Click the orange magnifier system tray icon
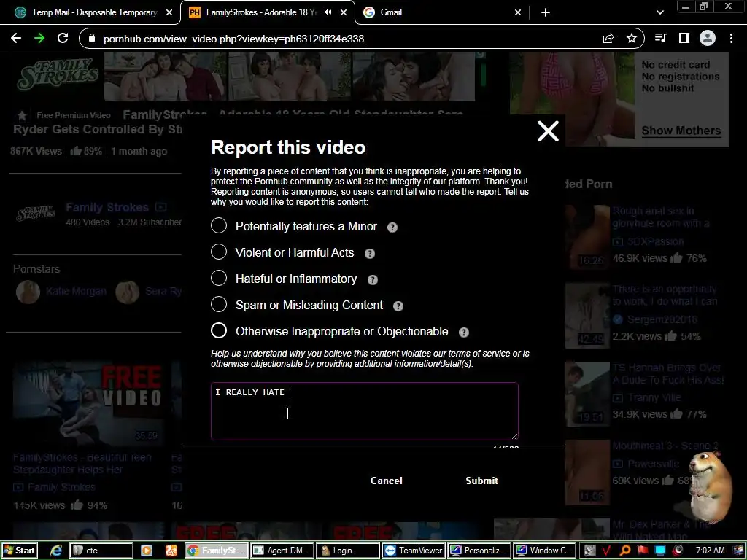747x560 pixels. tap(624, 551)
